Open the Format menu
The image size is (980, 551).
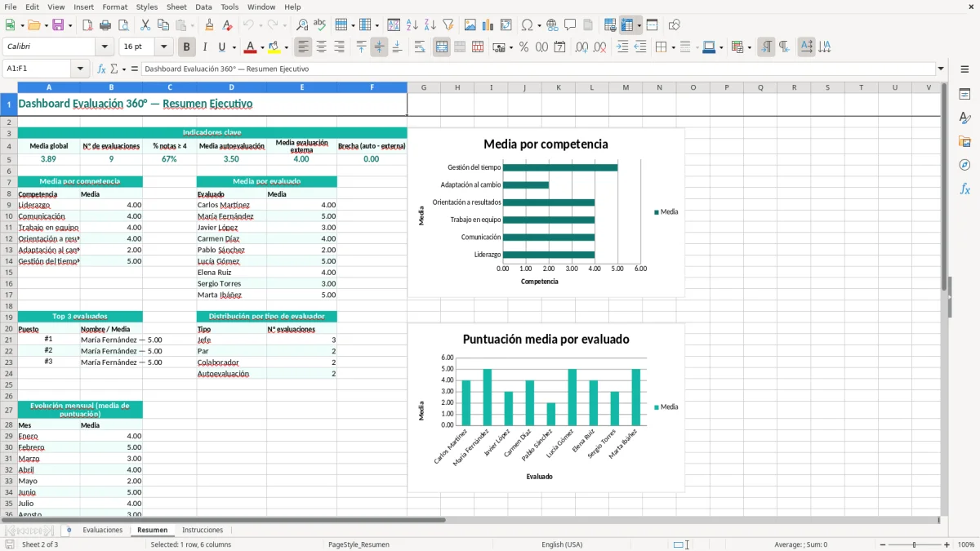point(114,7)
